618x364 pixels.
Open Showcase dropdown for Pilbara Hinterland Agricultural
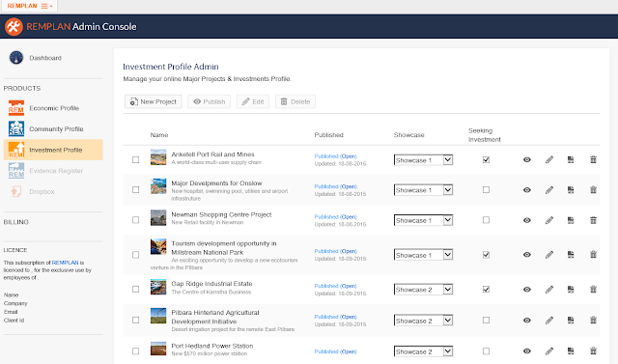pyautogui.click(x=423, y=321)
